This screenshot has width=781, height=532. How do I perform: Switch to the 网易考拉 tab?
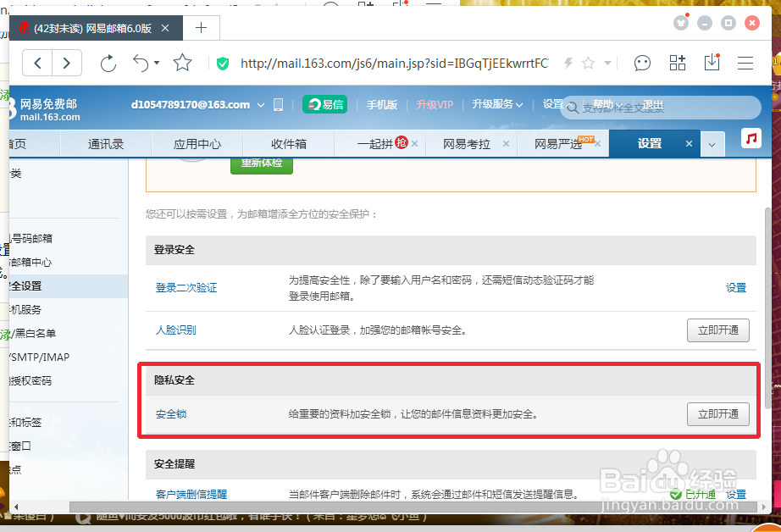point(467,144)
